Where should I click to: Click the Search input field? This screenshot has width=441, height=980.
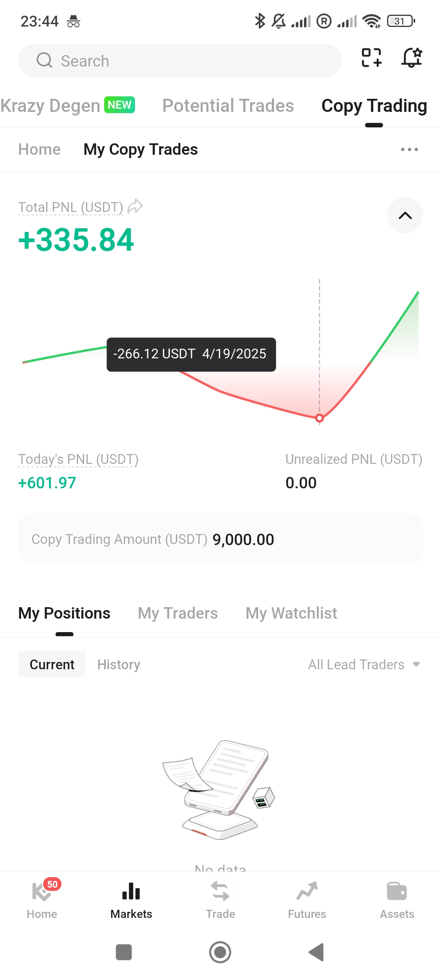tap(180, 60)
